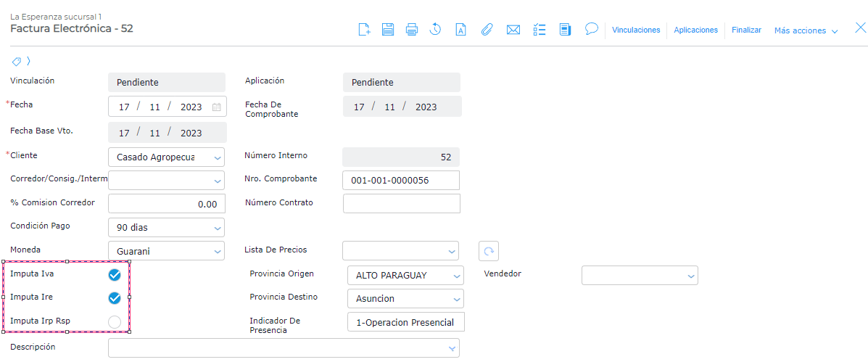This screenshot has height=362, width=868.
Task: Click the Fecha Base Vto. date field
Action: pos(168,133)
